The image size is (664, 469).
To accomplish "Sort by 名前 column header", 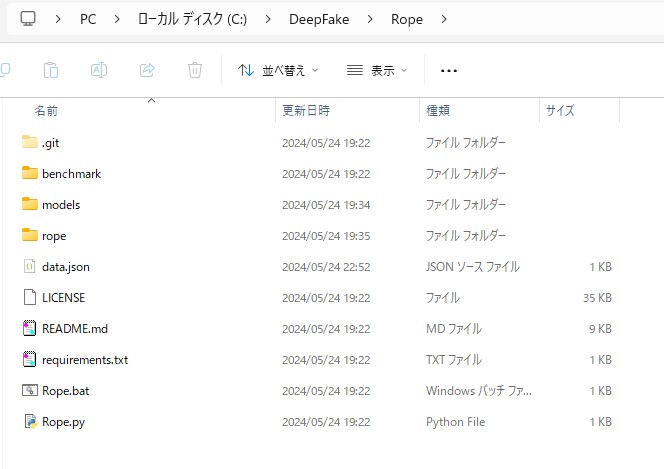I will coord(46,110).
